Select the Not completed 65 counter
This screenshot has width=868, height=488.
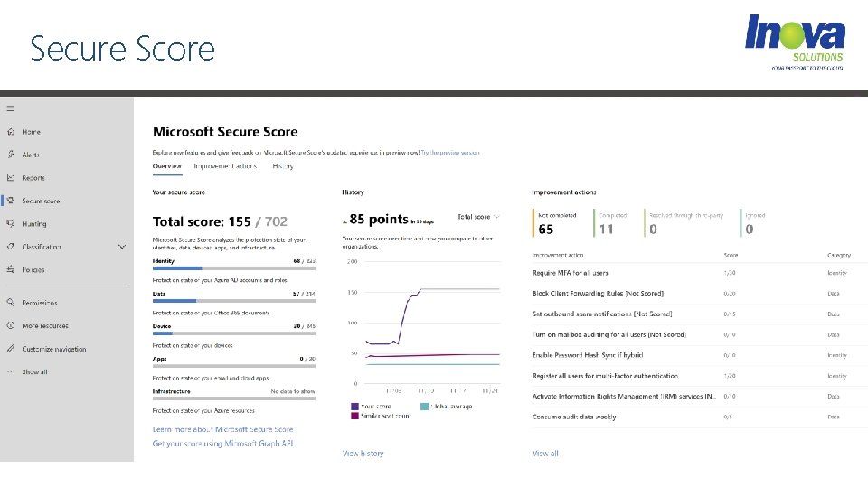pos(556,223)
